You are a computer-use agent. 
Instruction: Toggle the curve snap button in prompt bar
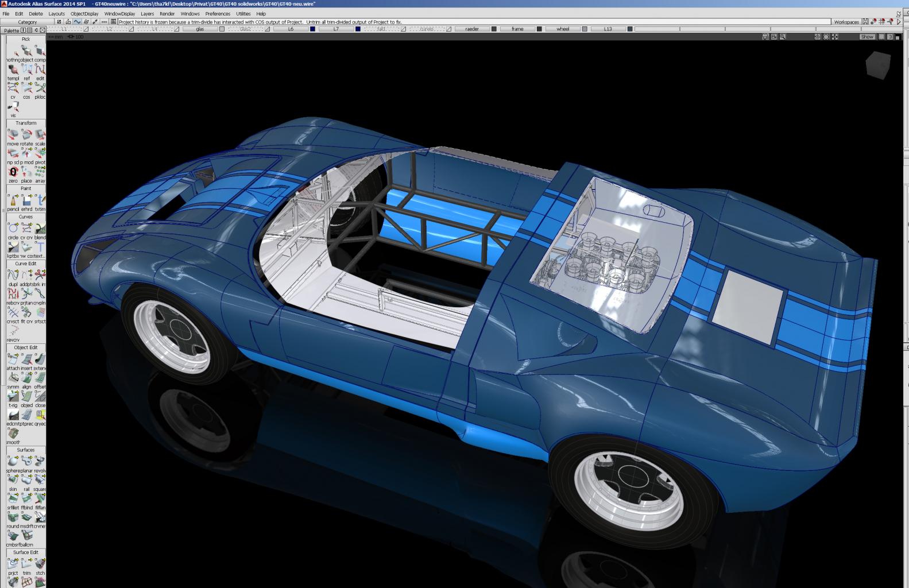click(x=77, y=22)
